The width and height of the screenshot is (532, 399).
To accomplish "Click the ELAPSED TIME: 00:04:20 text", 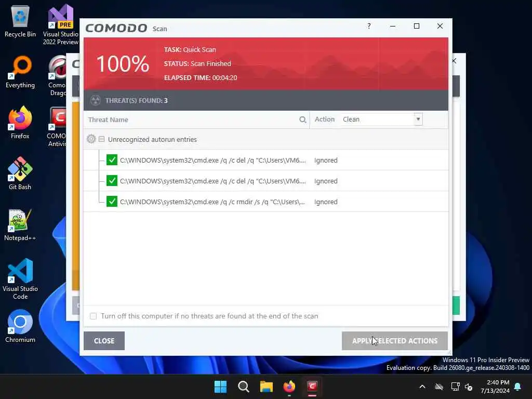I will (x=201, y=78).
